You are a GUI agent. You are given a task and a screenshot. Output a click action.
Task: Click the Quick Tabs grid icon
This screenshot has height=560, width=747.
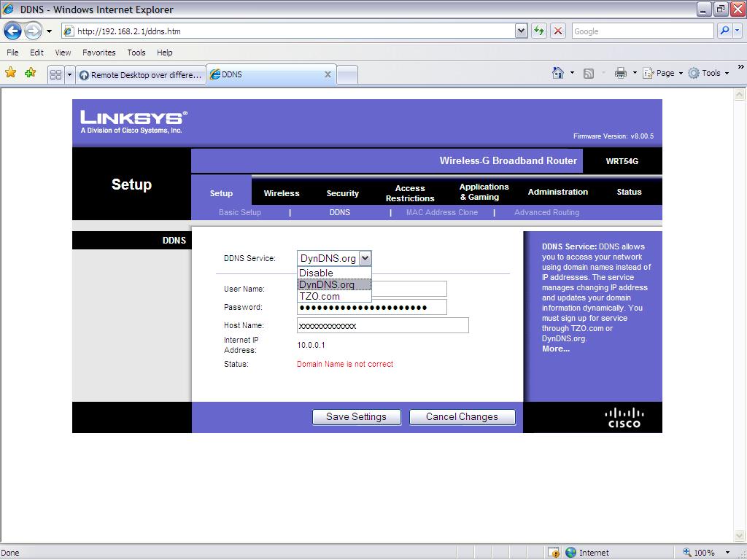coord(55,75)
